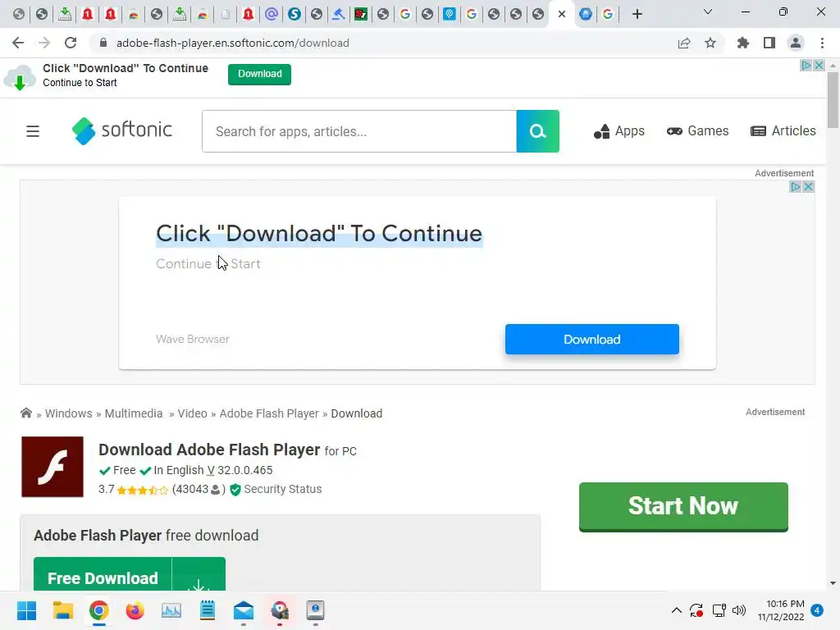Go to Softonic home via breadcrumb icon

(x=25, y=413)
